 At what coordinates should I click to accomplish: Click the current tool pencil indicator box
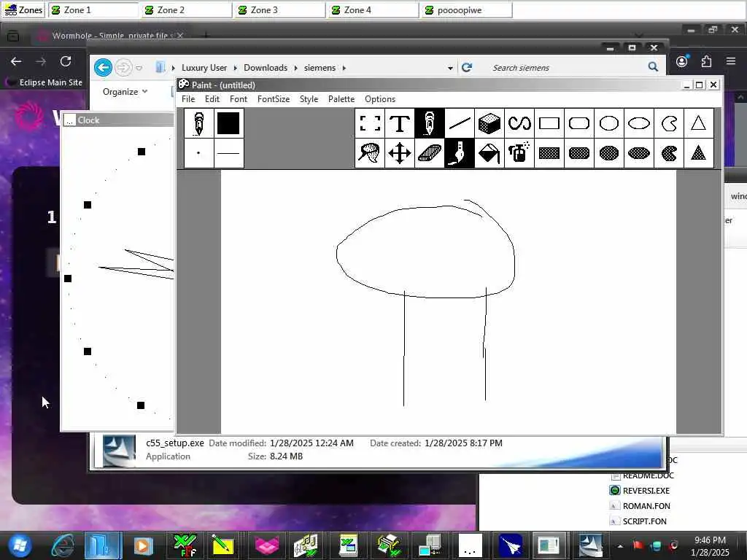click(x=198, y=123)
